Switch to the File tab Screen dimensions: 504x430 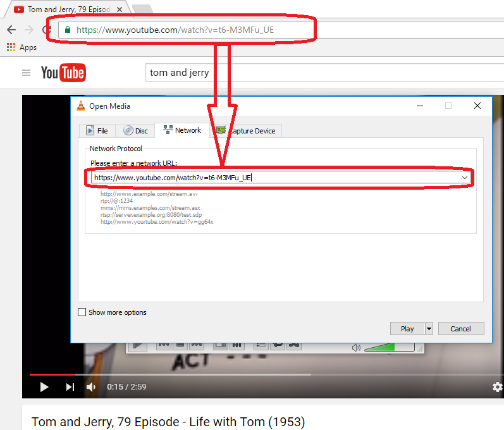(97, 131)
